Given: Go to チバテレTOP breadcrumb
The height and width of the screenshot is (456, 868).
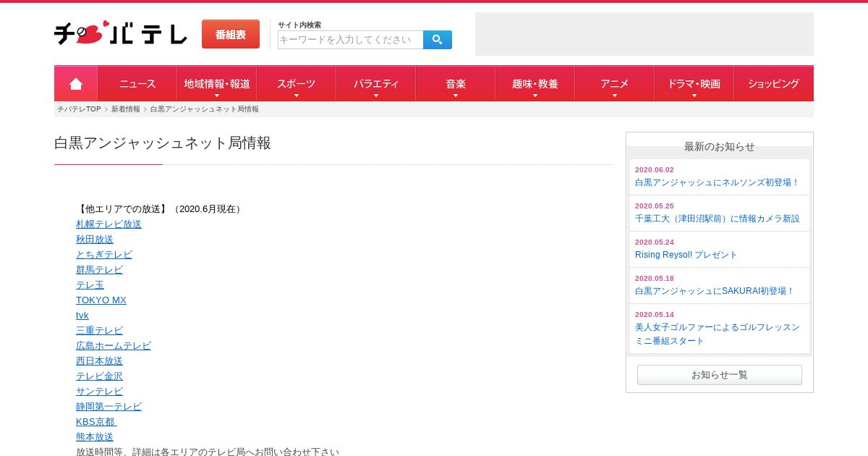Looking at the screenshot, I should (79, 109).
